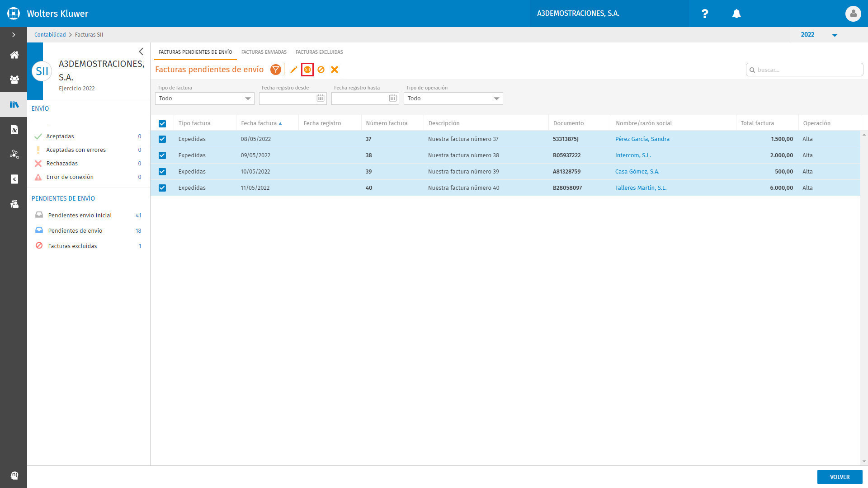Screen dimensions: 868x488
Task: Open the user profile avatar
Action: [853, 14]
